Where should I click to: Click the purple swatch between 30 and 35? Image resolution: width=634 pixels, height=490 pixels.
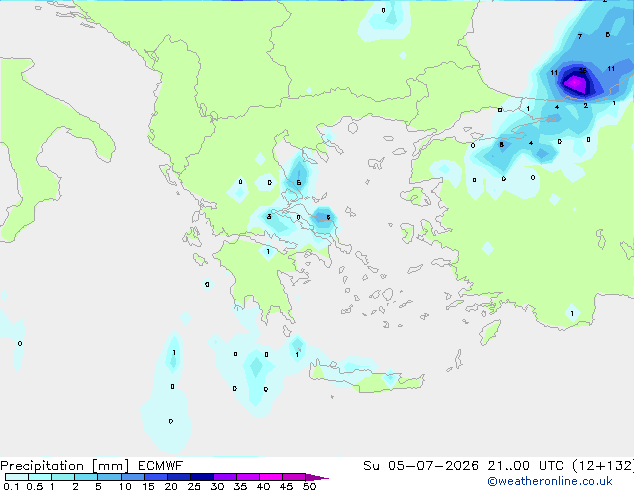coord(224,477)
